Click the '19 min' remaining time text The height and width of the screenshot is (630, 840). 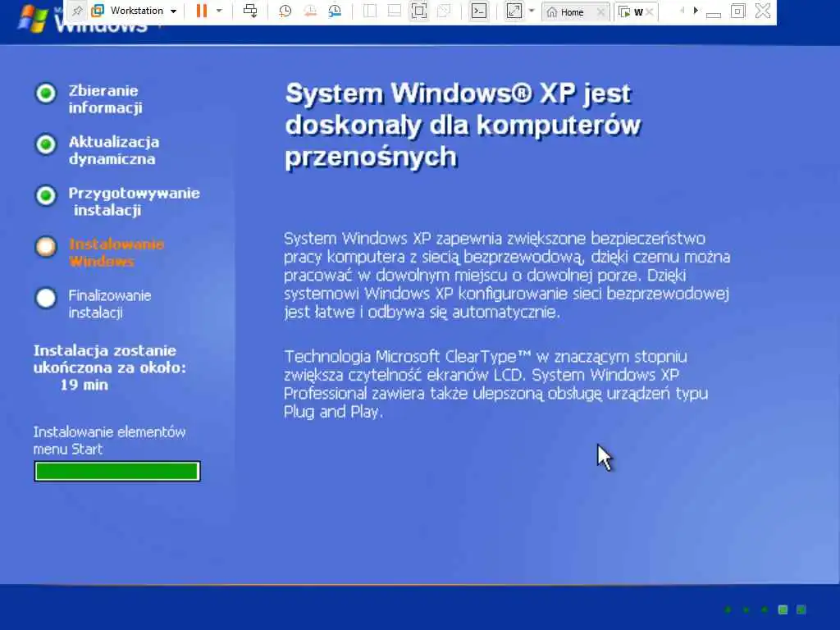(84, 385)
